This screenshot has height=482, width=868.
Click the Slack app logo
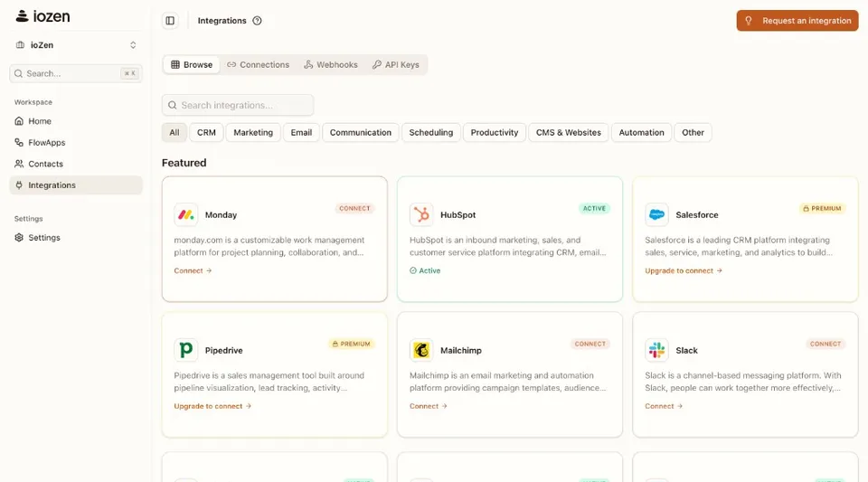click(656, 350)
